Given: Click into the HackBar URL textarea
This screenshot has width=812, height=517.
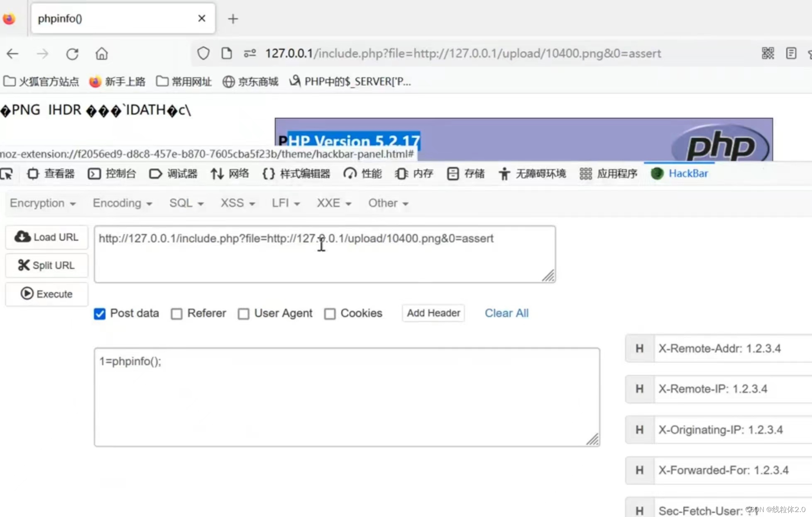Looking at the screenshot, I should [x=325, y=254].
